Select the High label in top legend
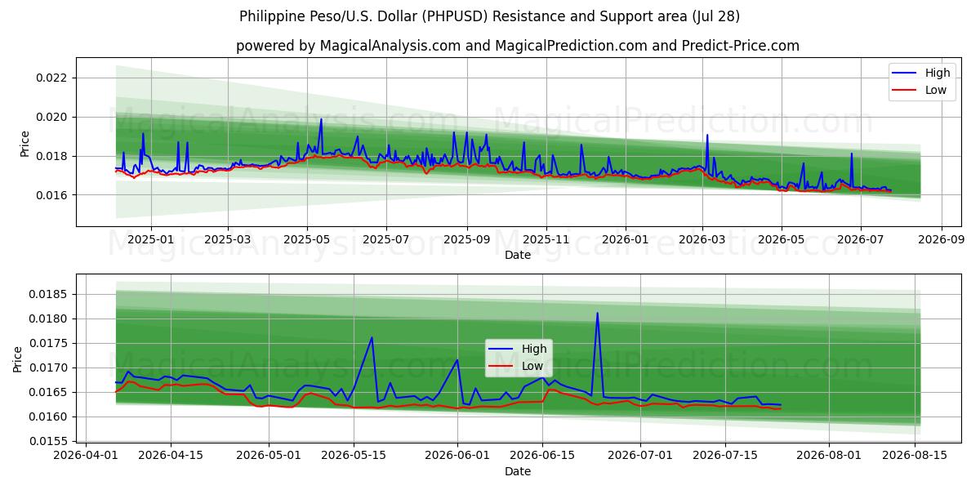The height and width of the screenshot is (490, 980). [x=937, y=73]
